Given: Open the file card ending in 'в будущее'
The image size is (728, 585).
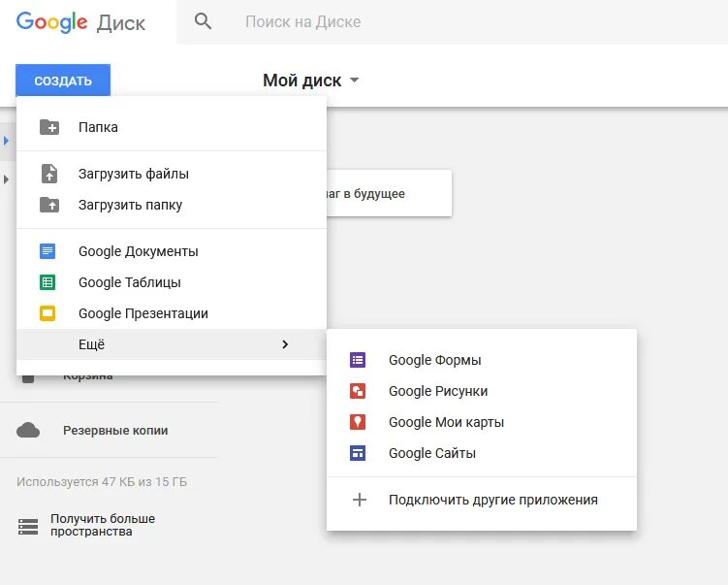Looking at the screenshot, I should tap(389, 193).
